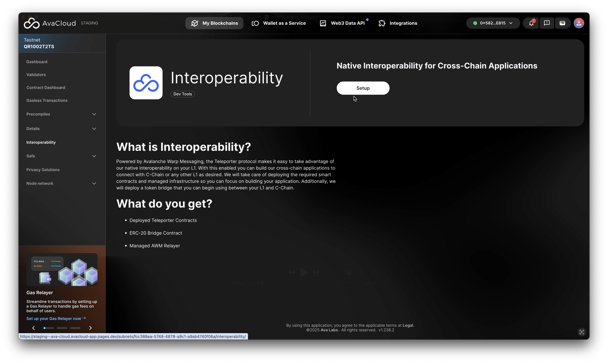Open the 0x582...E815 wallet dropdown

point(493,23)
